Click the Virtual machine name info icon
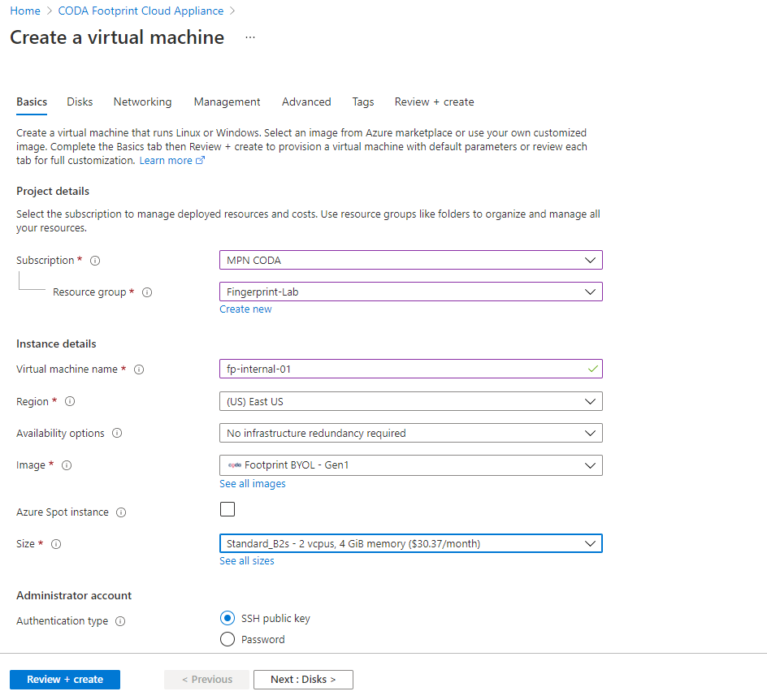 139,369
